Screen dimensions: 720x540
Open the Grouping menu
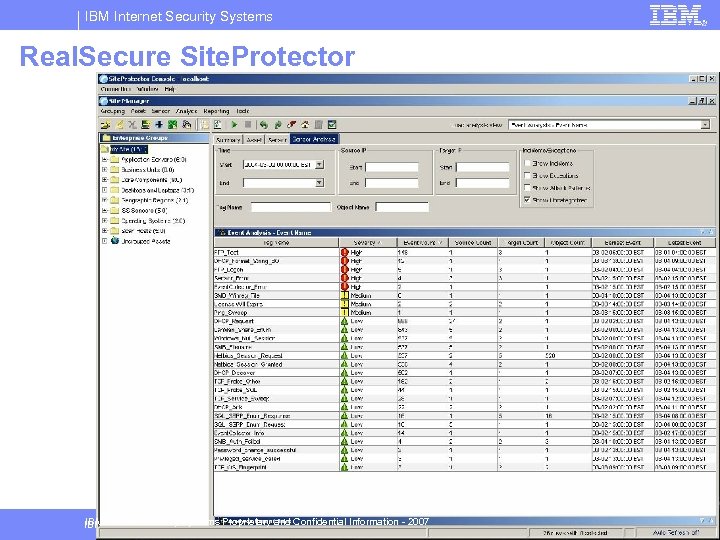(x=112, y=111)
